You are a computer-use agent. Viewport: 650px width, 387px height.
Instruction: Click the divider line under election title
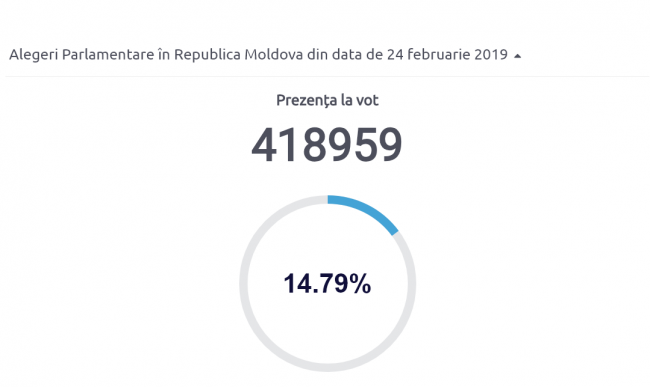click(x=327, y=76)
